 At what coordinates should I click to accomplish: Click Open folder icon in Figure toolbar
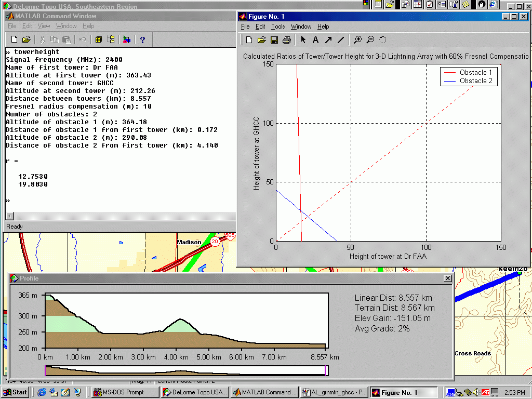[x=261, y=40]
